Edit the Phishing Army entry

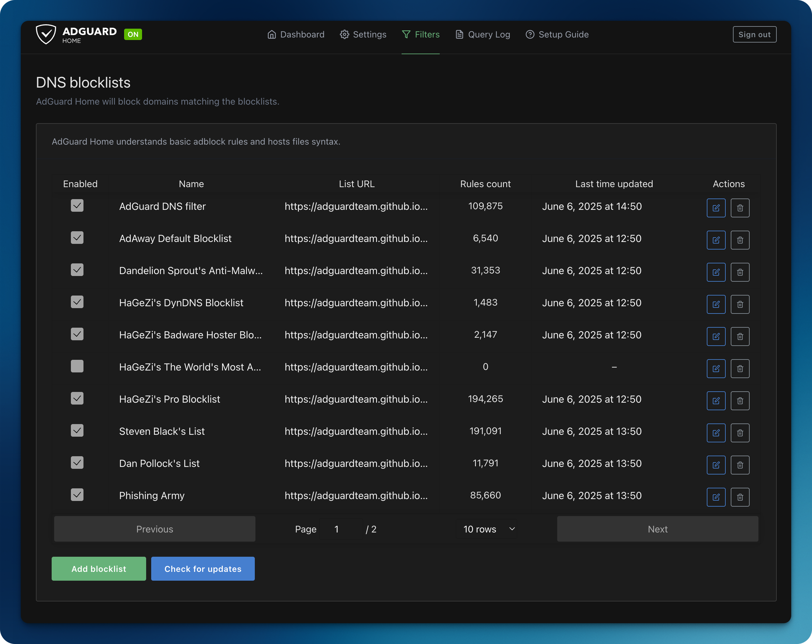point(716,497)
